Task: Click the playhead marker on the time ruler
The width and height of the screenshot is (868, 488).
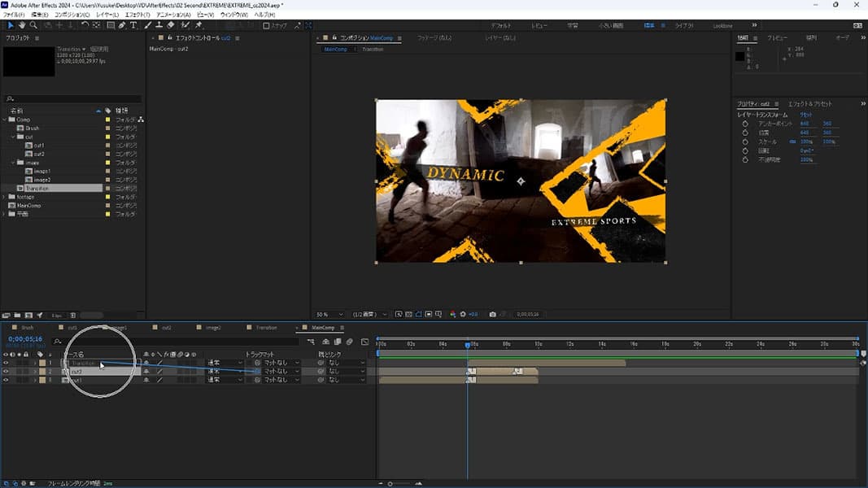Action: pyautogui.click(x=468, y=344)
